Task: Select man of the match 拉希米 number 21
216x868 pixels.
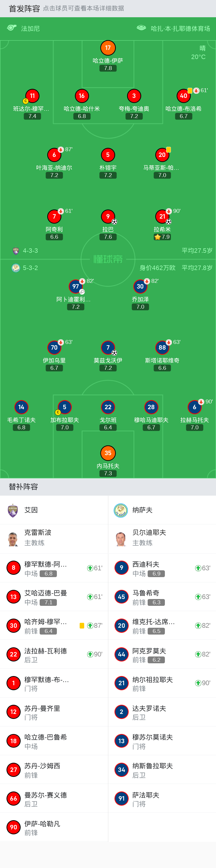Action: (x=162, y=217)
